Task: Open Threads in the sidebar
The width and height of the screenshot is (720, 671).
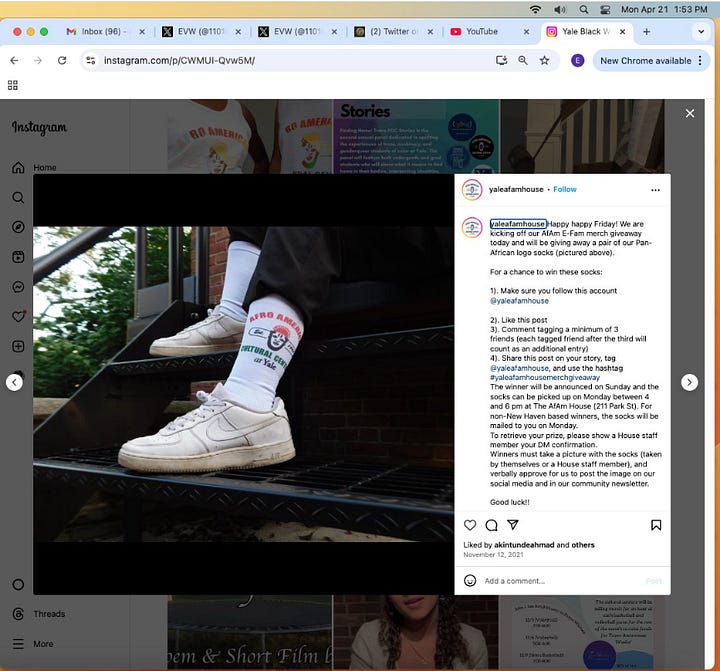Action: (39, 614)
